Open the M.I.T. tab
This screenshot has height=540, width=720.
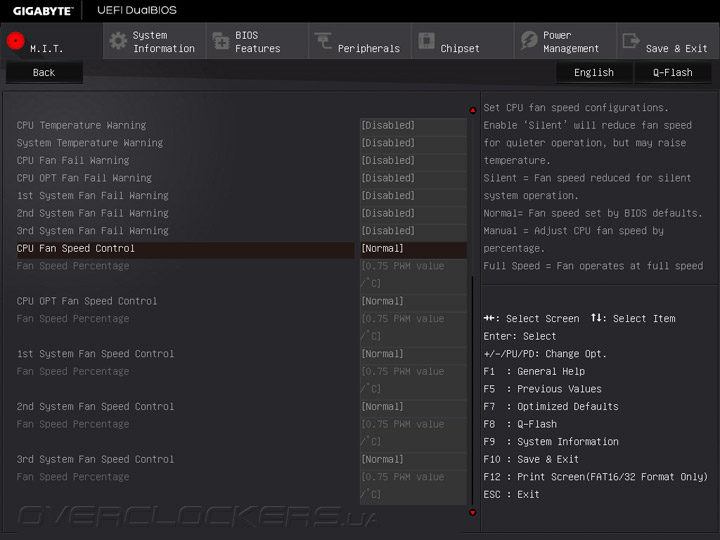(x=51, y=41)
